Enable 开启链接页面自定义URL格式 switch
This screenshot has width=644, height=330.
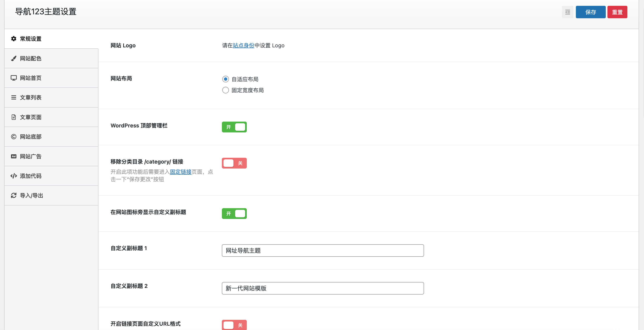(234, 325)
